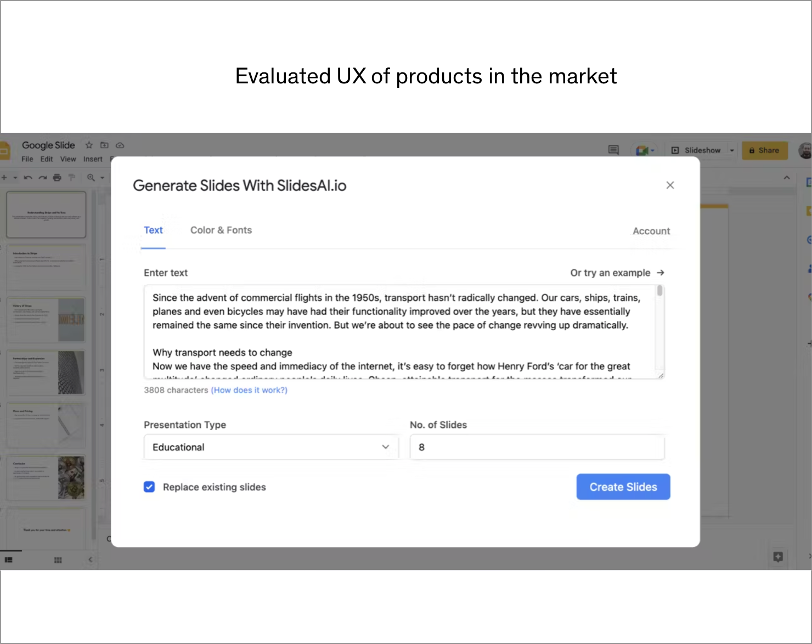Open the View menu
Screen dimensions: 812x644
68,159
